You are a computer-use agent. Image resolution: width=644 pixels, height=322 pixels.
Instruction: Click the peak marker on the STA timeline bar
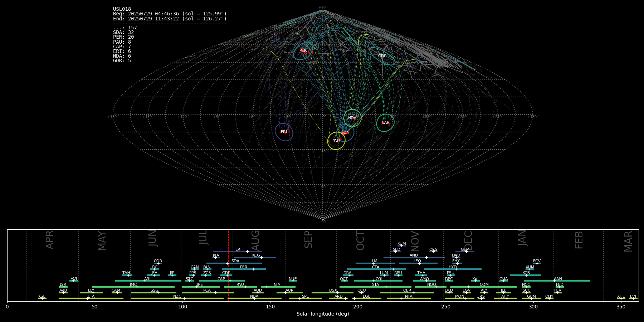coord(386,287)
